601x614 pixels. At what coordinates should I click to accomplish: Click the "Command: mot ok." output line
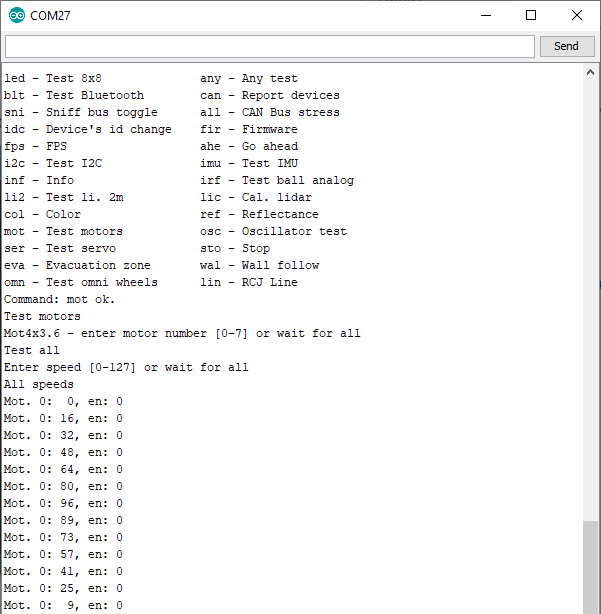60,299
